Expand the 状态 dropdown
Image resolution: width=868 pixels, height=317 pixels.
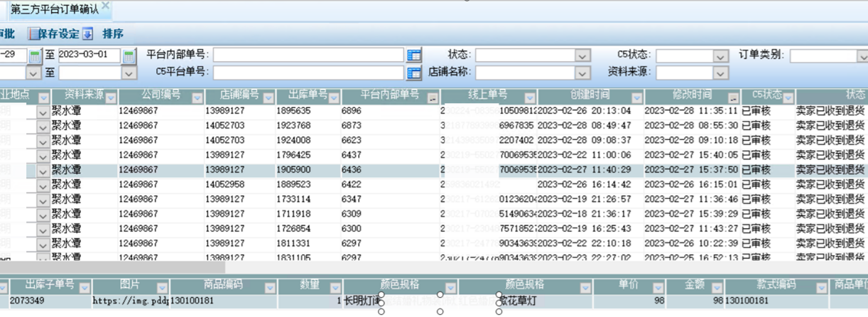[x=582, y=55]
